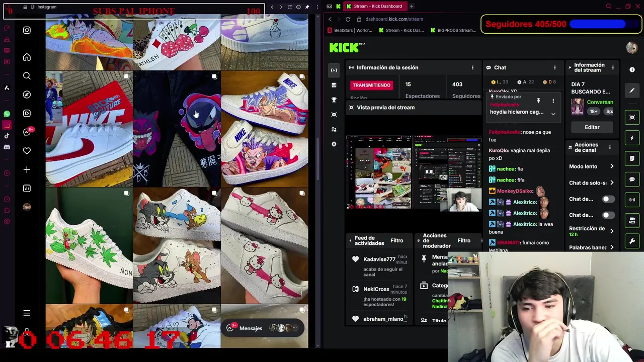Unpin the pinned chat message

(x=538, y=101)
